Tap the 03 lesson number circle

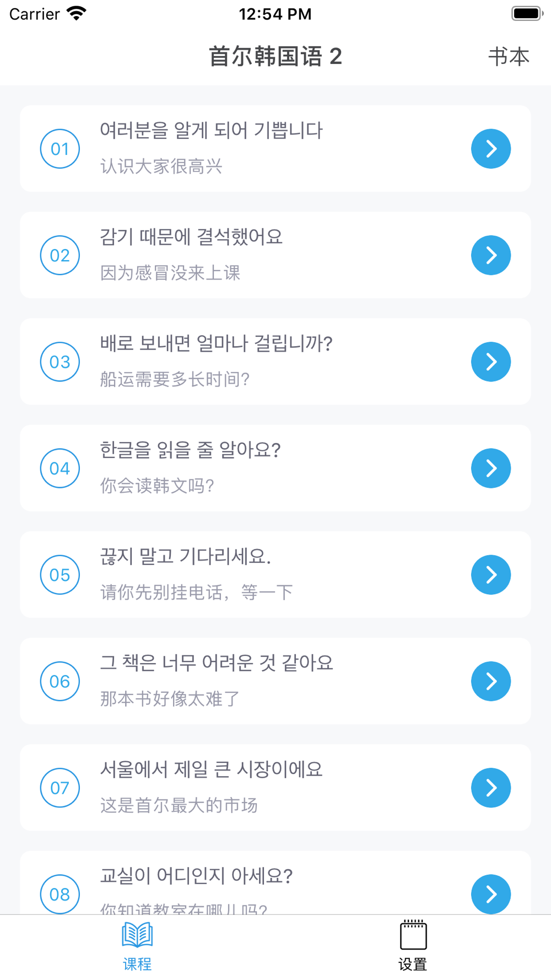point(60,362)
